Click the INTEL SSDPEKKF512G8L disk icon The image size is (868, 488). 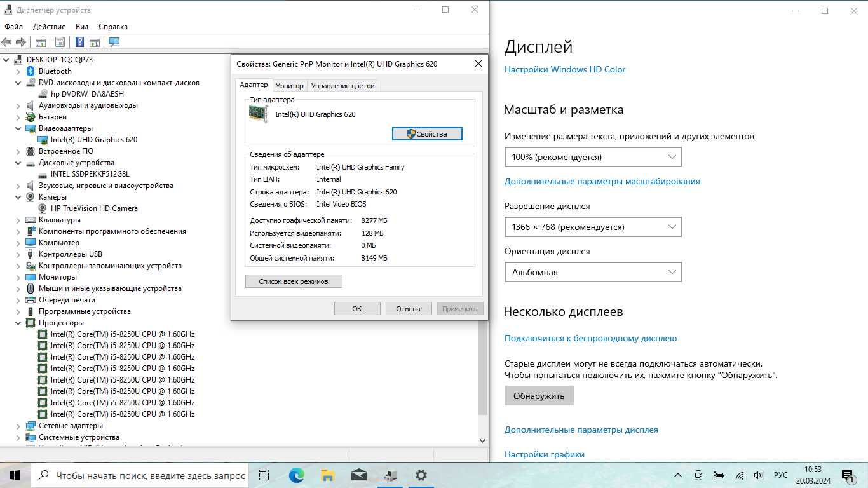(43, 174)
